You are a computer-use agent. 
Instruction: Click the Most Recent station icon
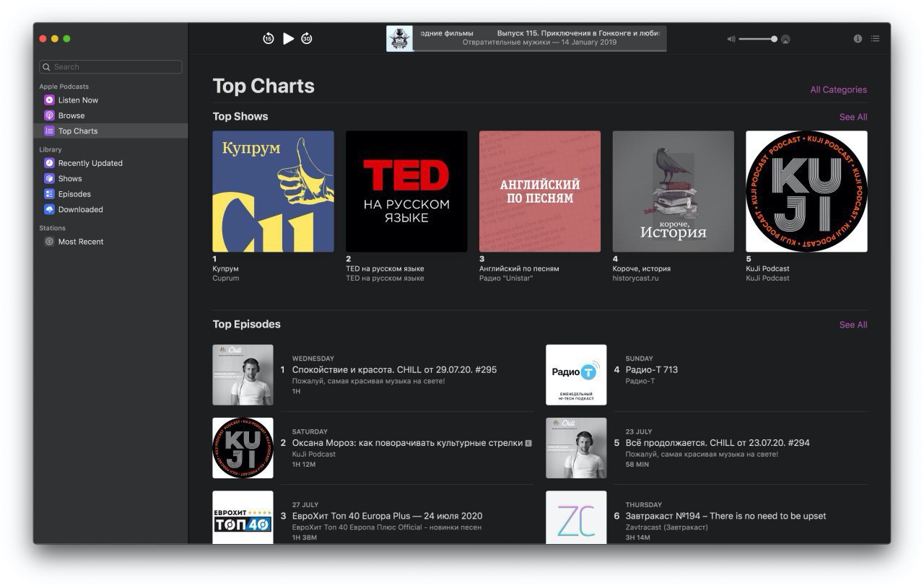click(49, 242)
